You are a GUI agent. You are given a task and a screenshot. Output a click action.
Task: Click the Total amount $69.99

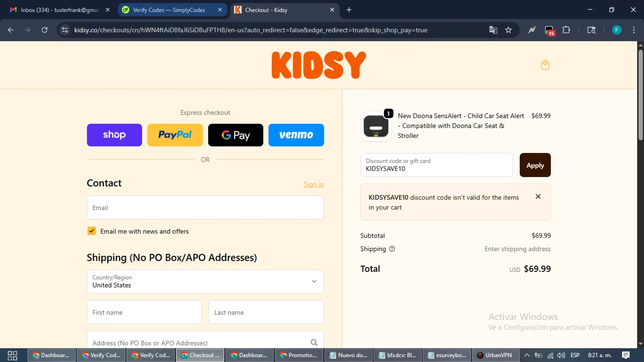[x=537, y=269]
